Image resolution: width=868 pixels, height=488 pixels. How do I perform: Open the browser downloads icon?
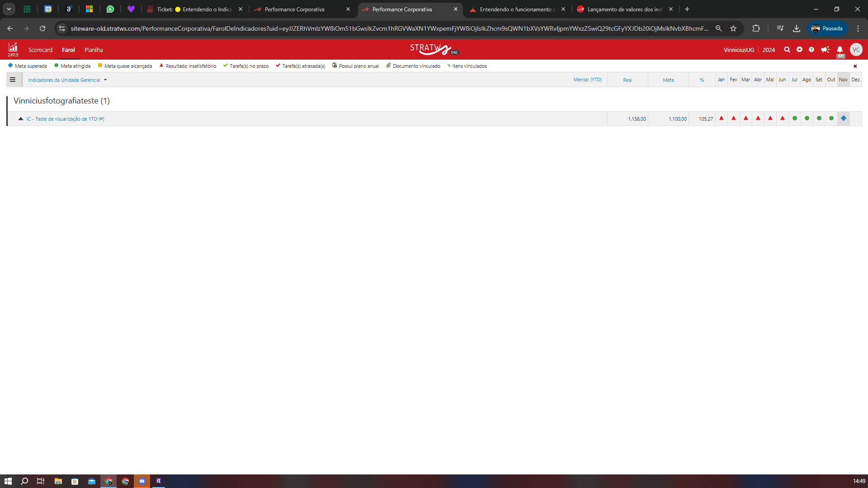point(797,28)
